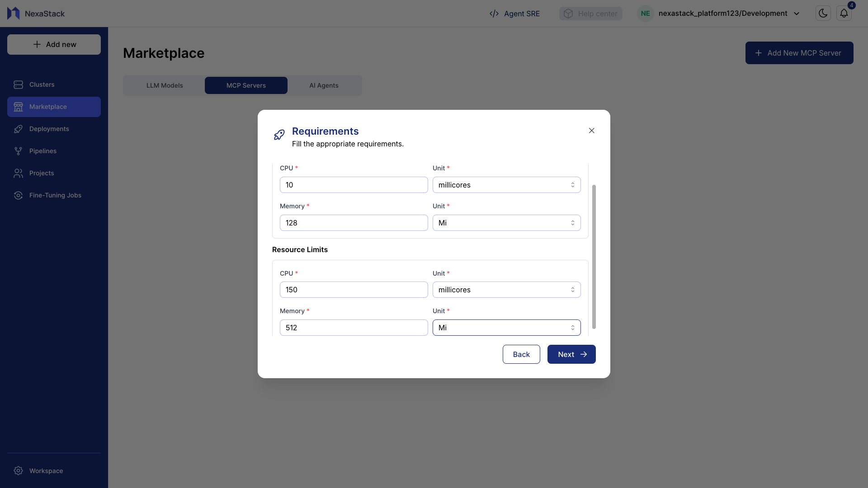Click the Fine-Tuning Jobs icon

click(18, 195)
